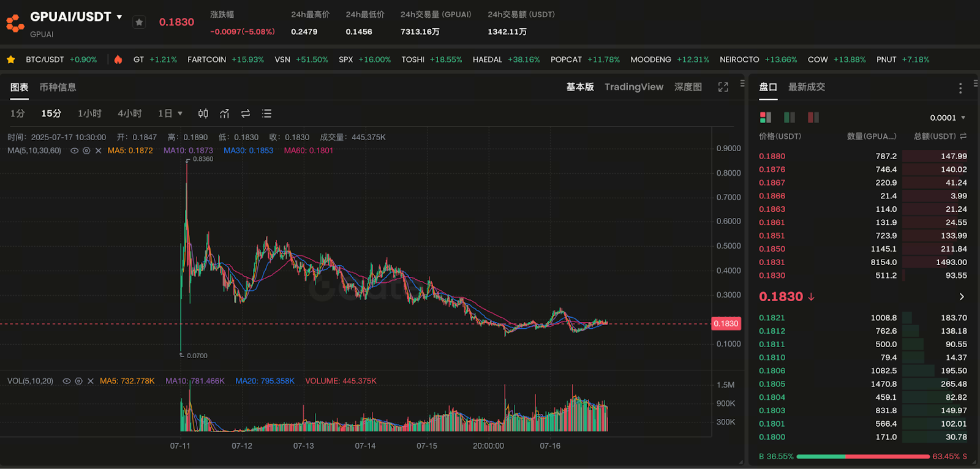
Task: Switch total amount unit swap icon
Action: [963, 136]
